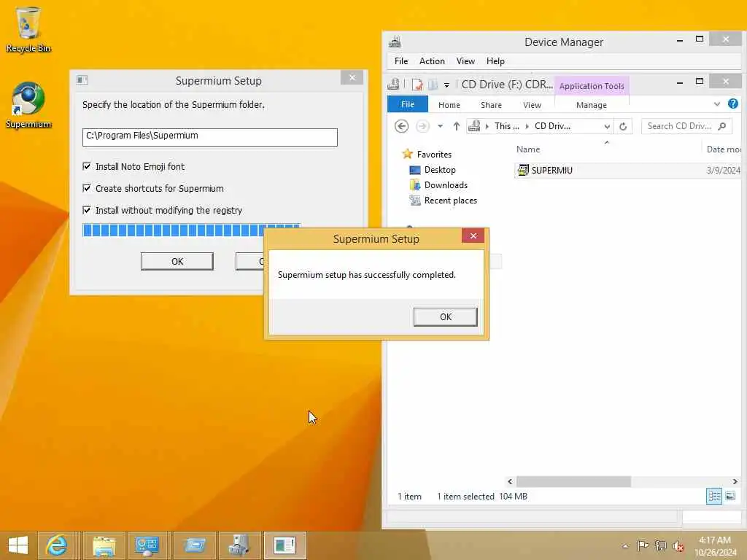The height and width of the screenshot is (560, 747).
Task: Switch to the Supermium Setup taskbar icon
Action: [285, 545]
